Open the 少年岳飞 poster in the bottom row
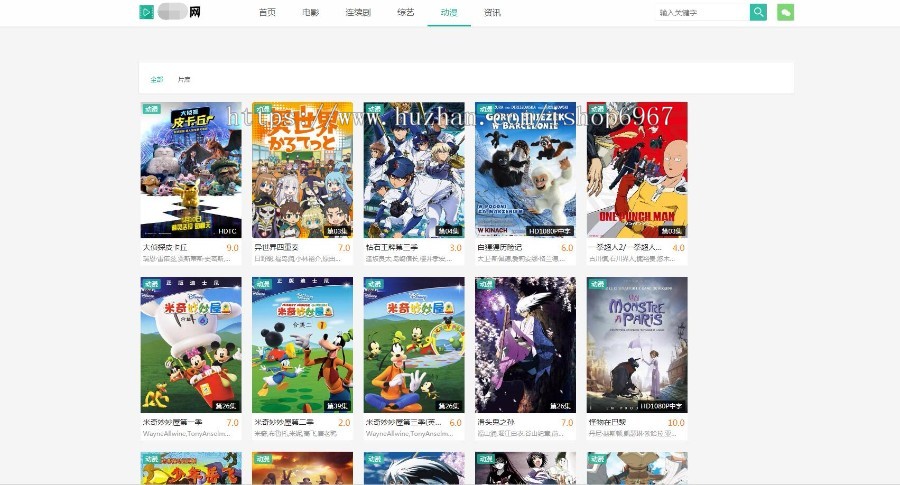Screen dimensions: 900x485 (191, 468)
